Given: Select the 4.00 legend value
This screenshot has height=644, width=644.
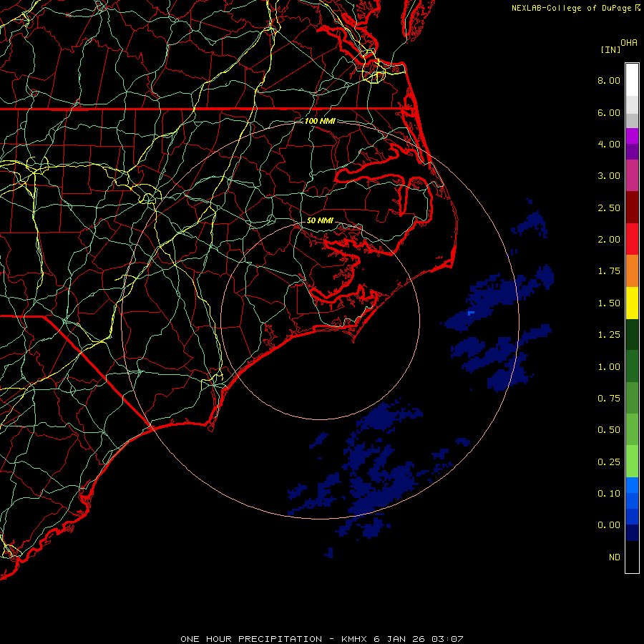Looking at the screenshot, I should click(x=609, y=144).
